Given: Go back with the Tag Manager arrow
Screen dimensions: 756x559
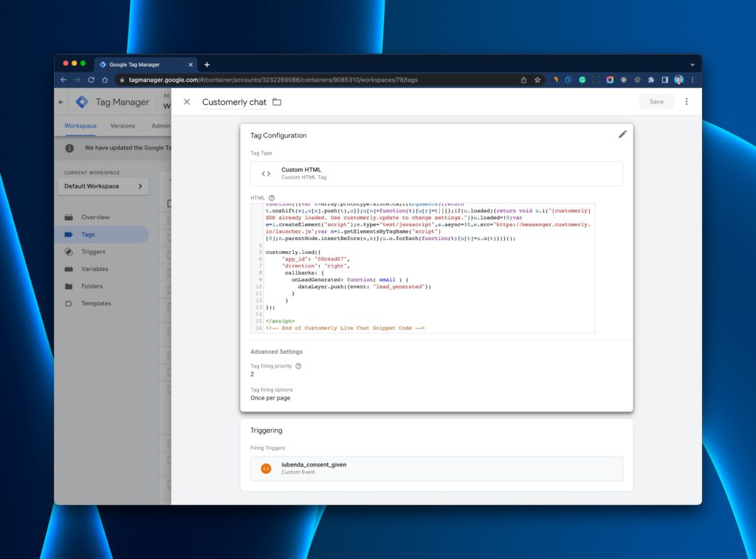Looking at the screenshot, I should pyautogui.click(x=61, y=102).
